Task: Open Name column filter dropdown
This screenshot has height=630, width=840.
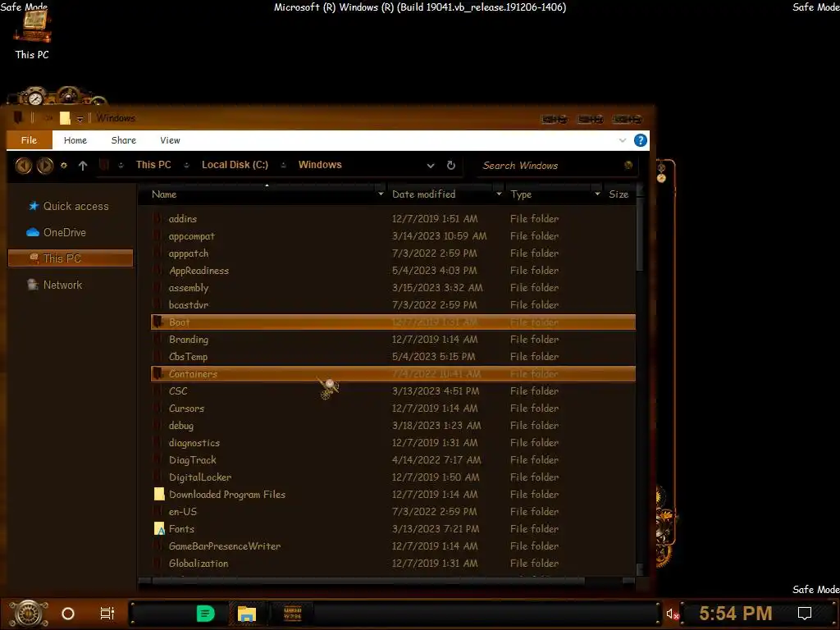Action: (x=381, y=194)
